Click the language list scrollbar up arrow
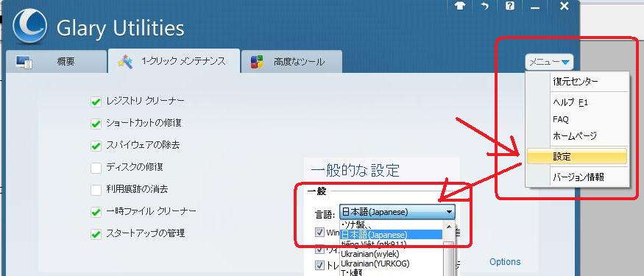This screenshot has width=644, height=276. pos(449,226)
